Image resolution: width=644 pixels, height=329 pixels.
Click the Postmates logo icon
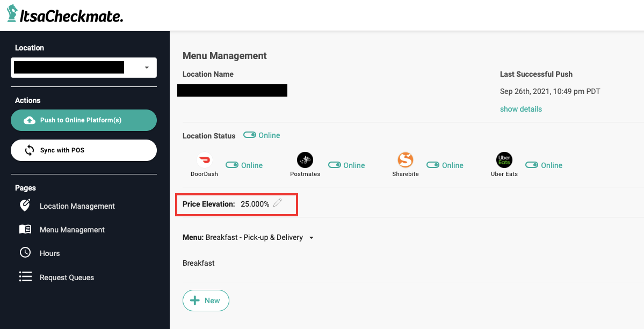click(305, 160)
